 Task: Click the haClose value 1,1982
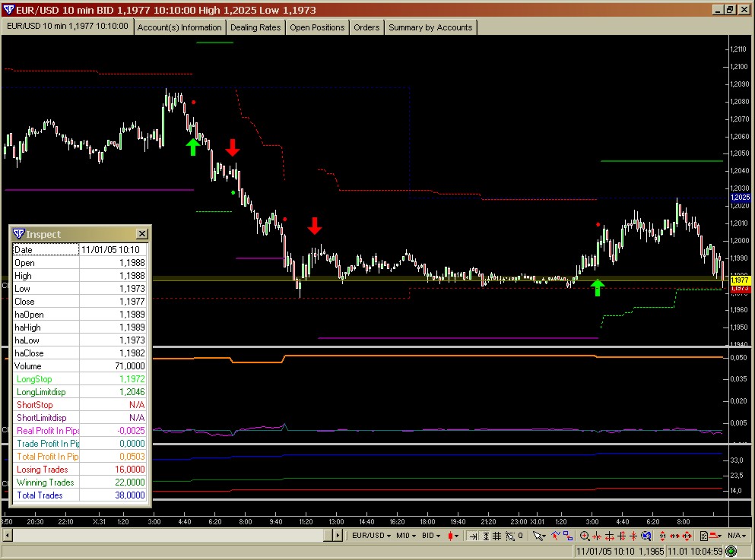(x=132, y=353)
